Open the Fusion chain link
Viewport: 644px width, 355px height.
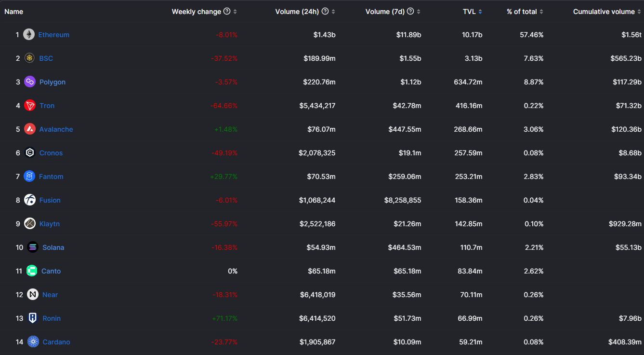click(50, 200)
